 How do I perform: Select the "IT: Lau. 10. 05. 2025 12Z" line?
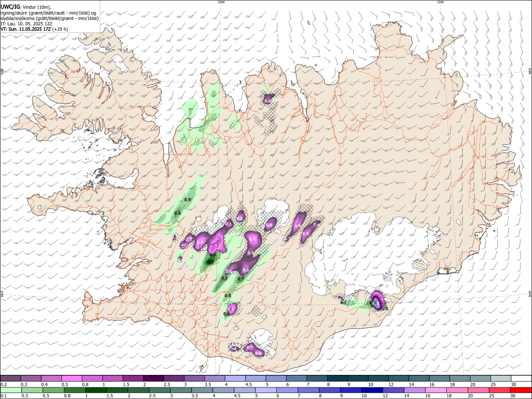click(x=26, y=24)
